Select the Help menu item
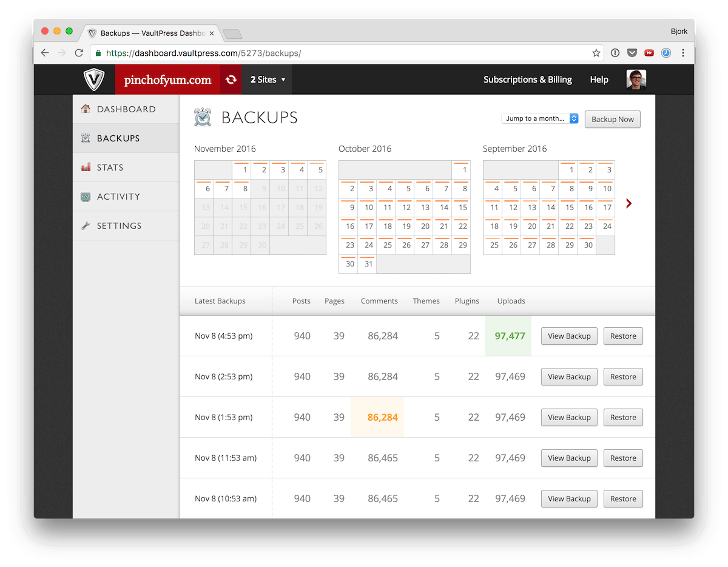Screen dimensions: 728x567 pos(599,80)
